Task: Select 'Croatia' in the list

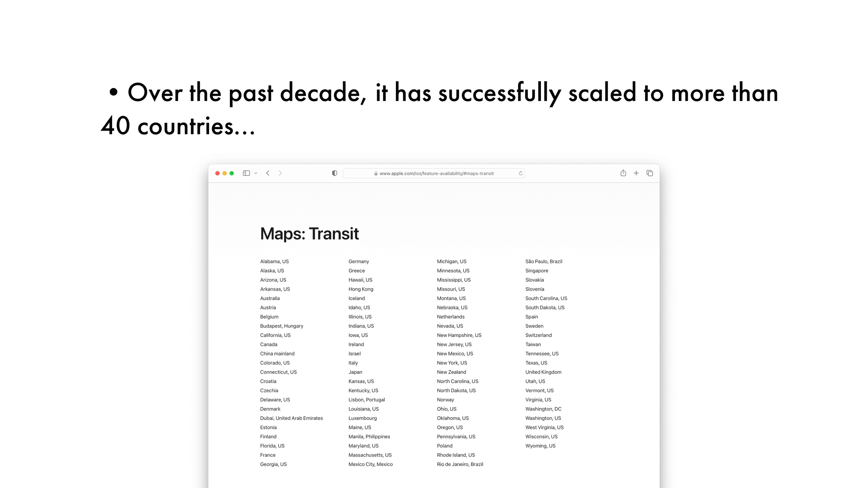Action: coord(268,381)
